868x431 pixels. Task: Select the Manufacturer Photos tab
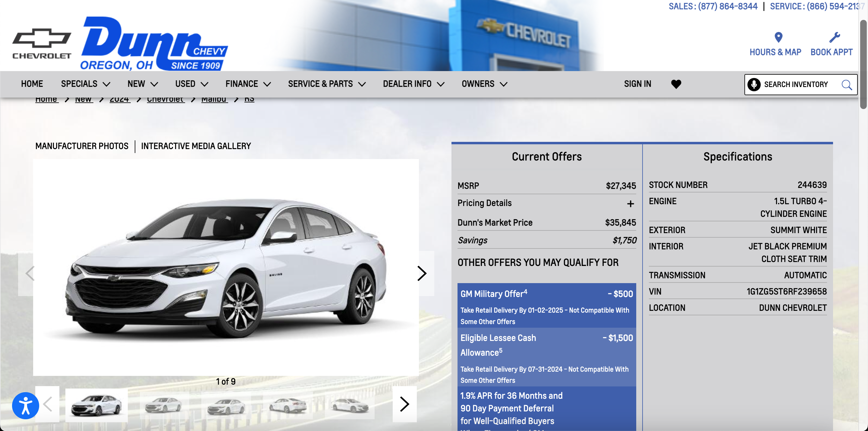(82, 146)
